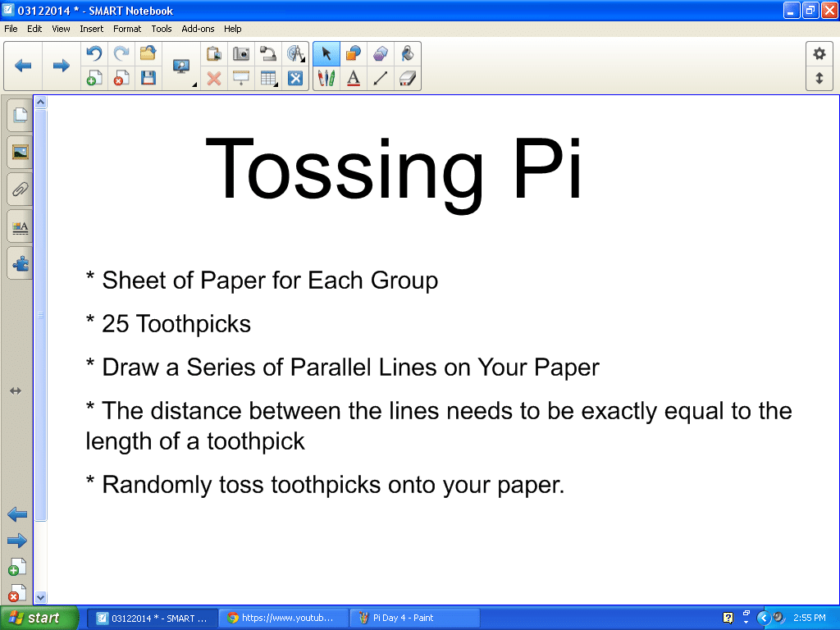Open the Properties tab
Image resolution: width=840 pixels, height=630 pixels.
(20, 227)
